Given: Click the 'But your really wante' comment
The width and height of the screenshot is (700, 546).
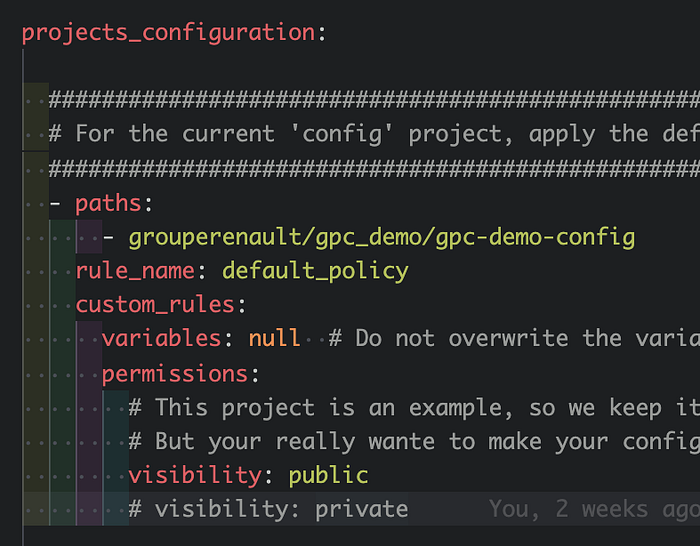Looking at the screenshot, I should point(414,442).
